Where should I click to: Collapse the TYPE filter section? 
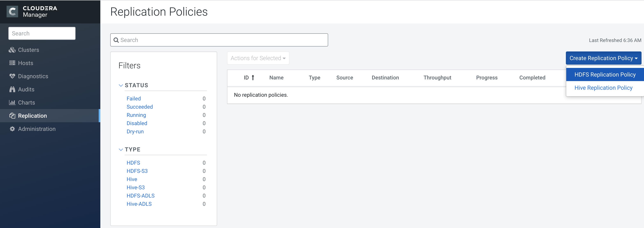pos(121,149)
